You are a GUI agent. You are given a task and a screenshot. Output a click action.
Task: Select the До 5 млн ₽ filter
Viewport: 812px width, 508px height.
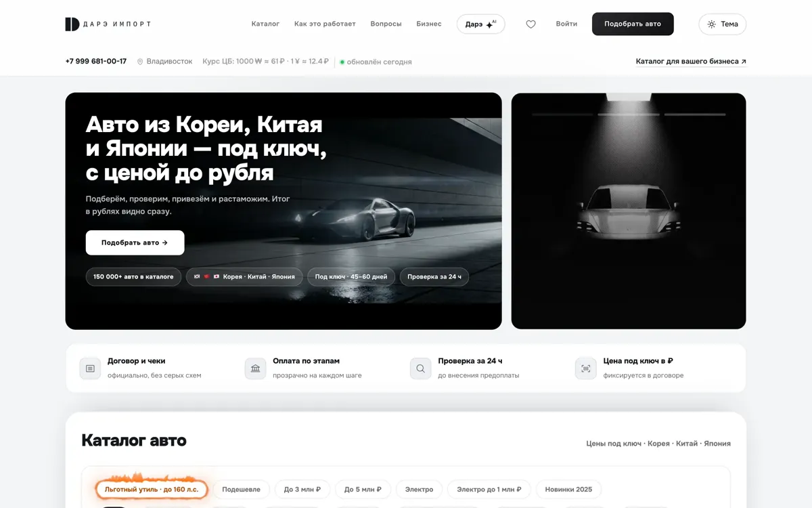(363, 489)
